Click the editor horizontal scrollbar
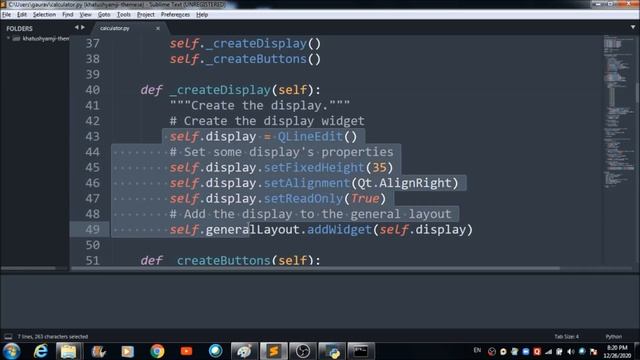The height and width of the screenshot is (360, 640). coord(315,268)
